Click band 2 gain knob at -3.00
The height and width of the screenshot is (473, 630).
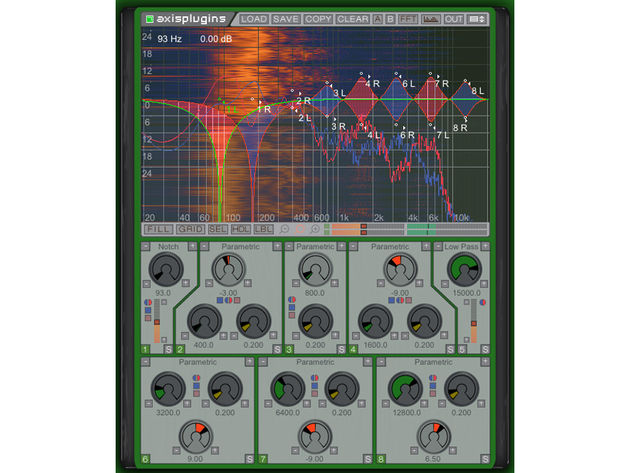[229, 269]
